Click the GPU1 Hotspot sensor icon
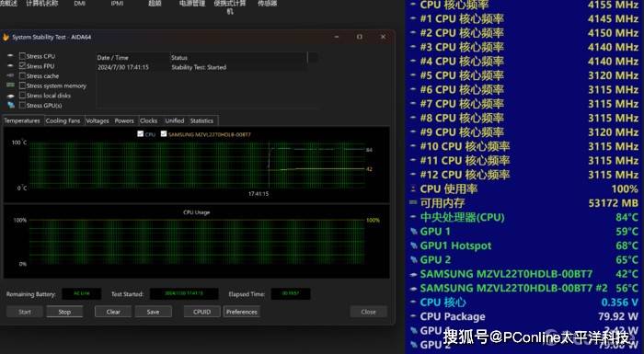Viewport: 644px width, 354px height. tap(414, 246)
